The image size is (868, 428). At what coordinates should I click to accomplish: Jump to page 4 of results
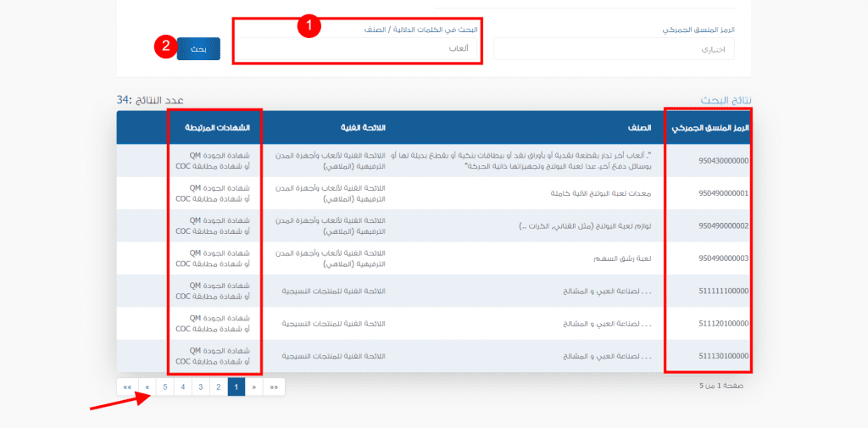[x=182, y=387]
